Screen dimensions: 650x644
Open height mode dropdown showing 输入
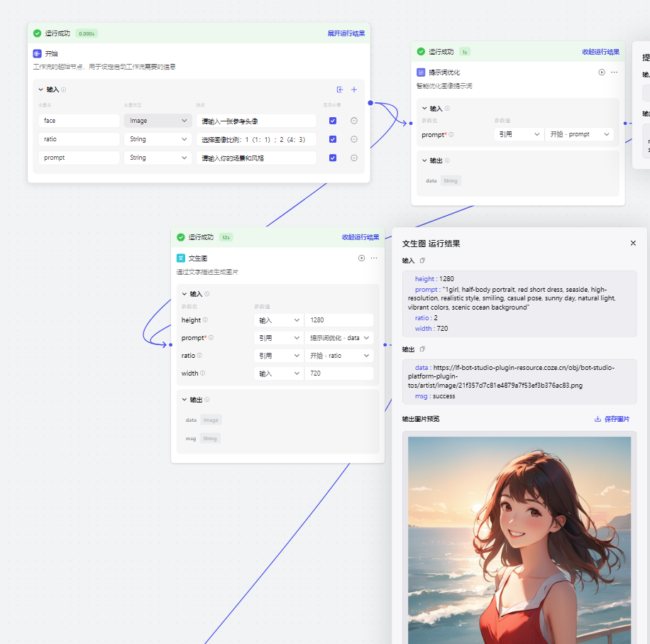point(279,320)
